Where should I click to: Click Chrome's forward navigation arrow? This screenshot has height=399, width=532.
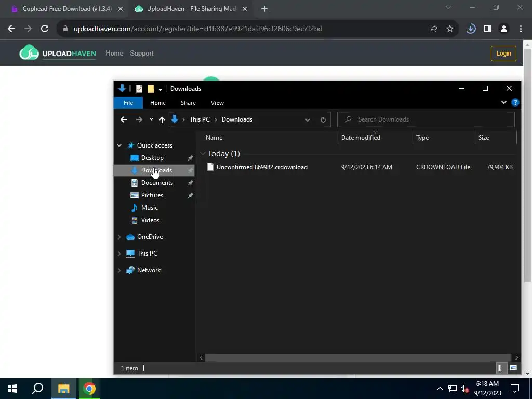[28, 29]
